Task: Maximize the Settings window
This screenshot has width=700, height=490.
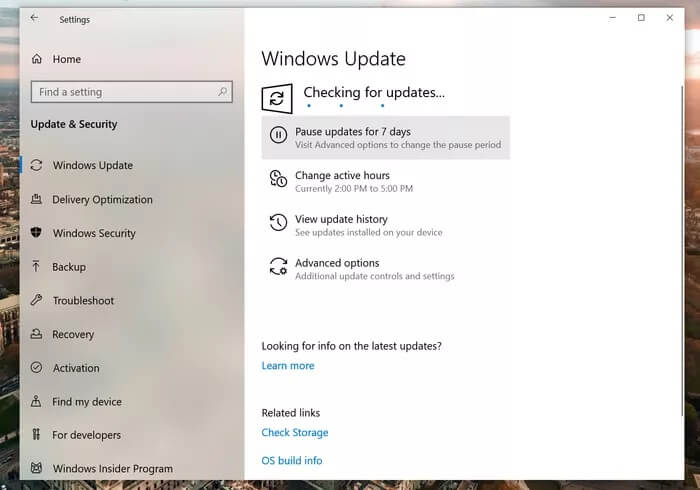Action: coord(641,17)
